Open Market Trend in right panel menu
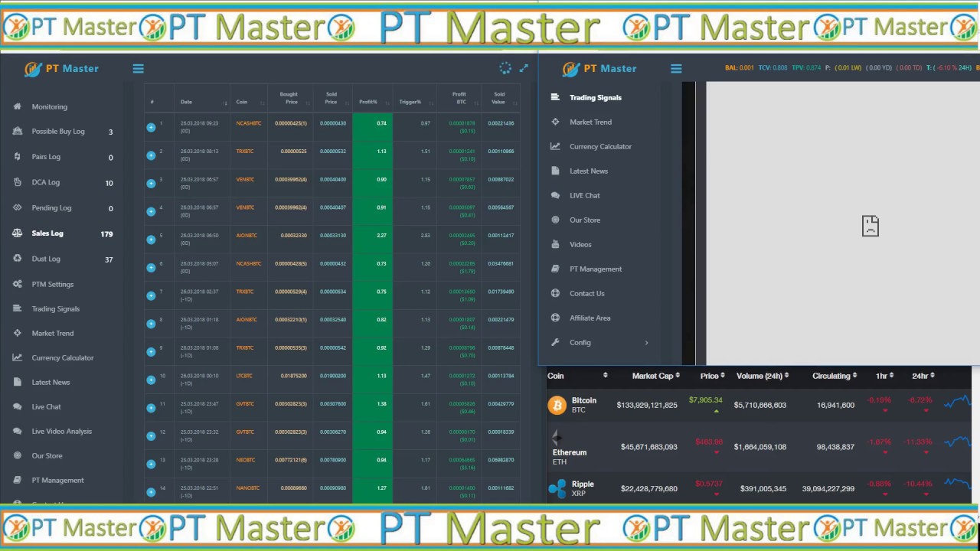 (590, 122)
